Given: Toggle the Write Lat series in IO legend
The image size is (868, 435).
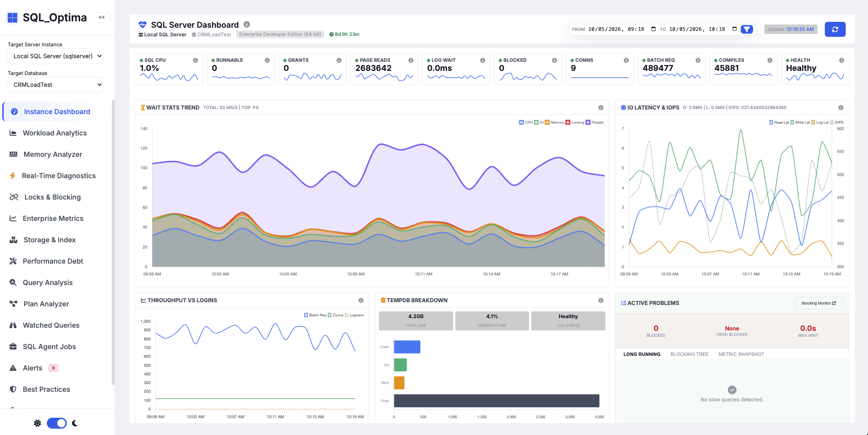Looking at the screenshot, I should 800,122.
